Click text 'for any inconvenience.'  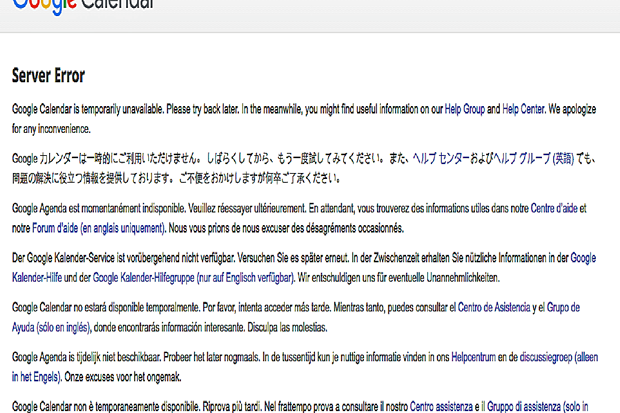pyautogui.click(x=51, y=129)
